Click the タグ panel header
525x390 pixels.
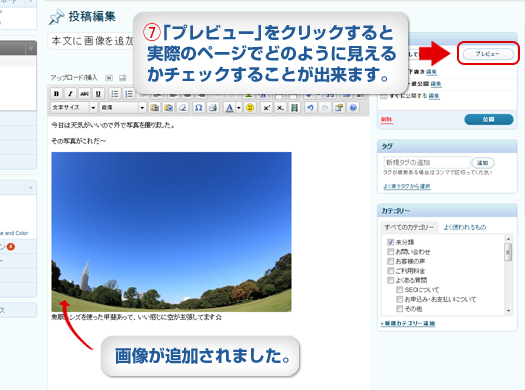pos(447,146)
